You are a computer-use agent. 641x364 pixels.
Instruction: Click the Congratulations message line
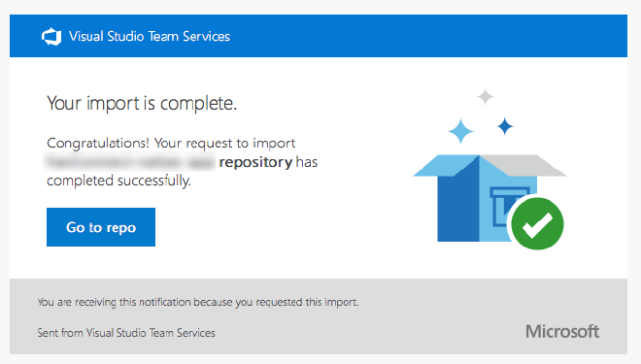171,143
